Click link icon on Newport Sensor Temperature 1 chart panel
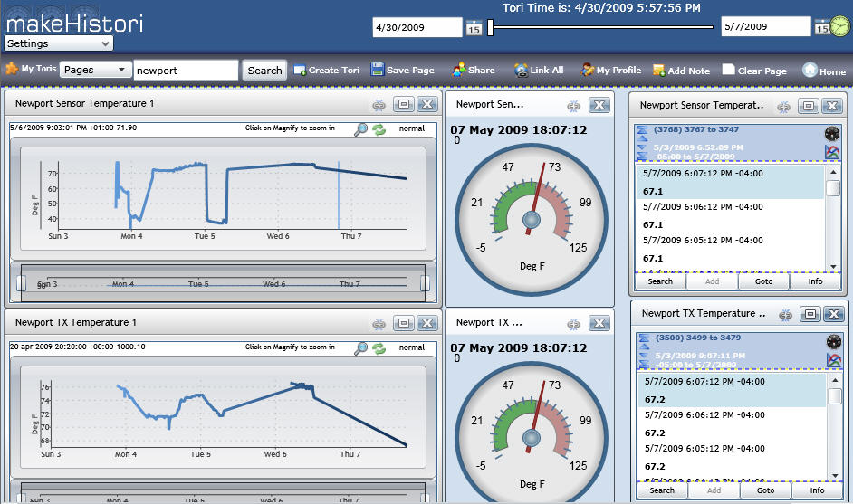The width and height of the screenshot is (853, 504). click(379, 105)
